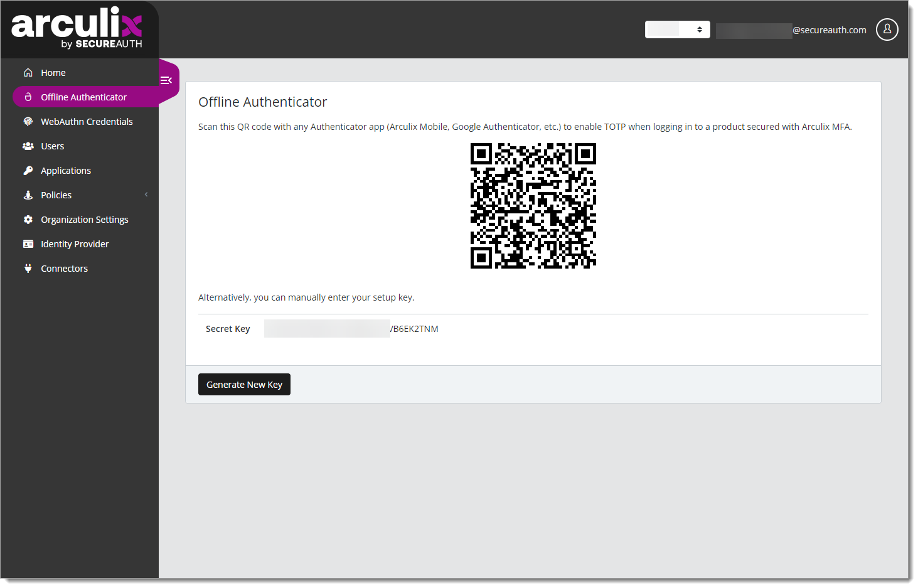This screenshot has width=918, height=588.
Task: Click the TOTP QR code image
Action: click(533, 205)
